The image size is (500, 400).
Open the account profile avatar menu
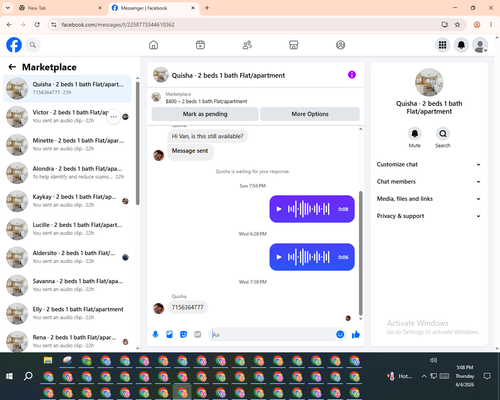coord(480,45)
